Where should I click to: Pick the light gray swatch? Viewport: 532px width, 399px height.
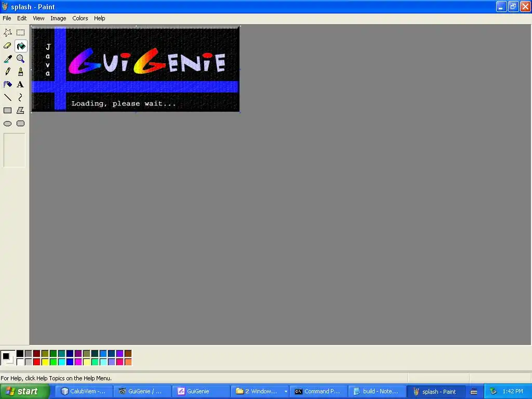point(29,362)
